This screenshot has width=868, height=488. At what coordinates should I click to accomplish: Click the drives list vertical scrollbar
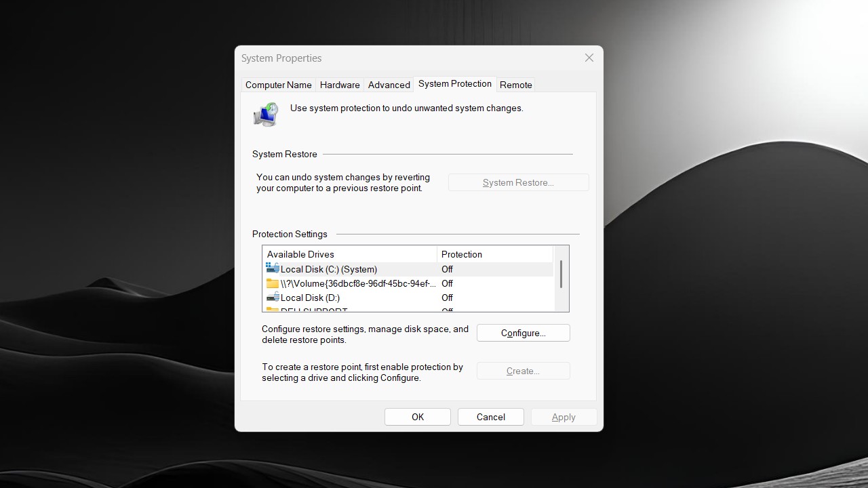coord(561,274)
